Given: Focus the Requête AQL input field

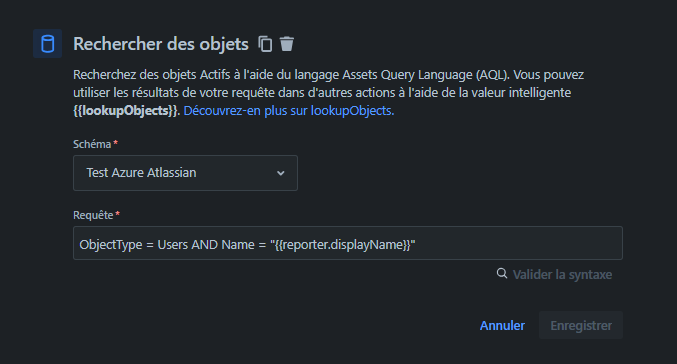Looking at the screenshot, I should click(x=348, y=243).
